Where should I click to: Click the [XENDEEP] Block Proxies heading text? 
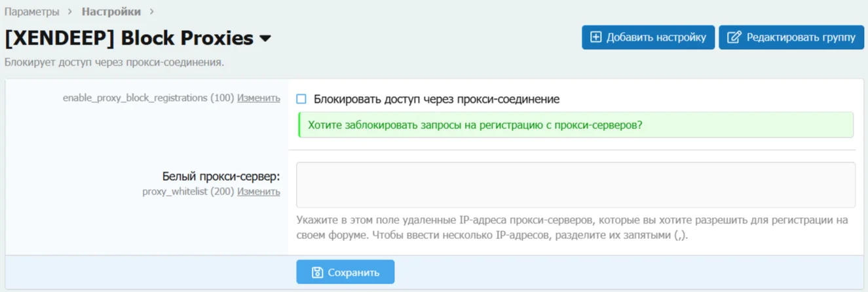129,39
